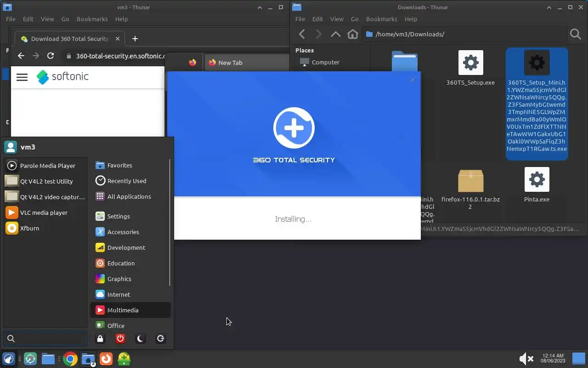Launch Google Chrome from the taskbar
Screen dimensions: 588x368
[70, 359]
